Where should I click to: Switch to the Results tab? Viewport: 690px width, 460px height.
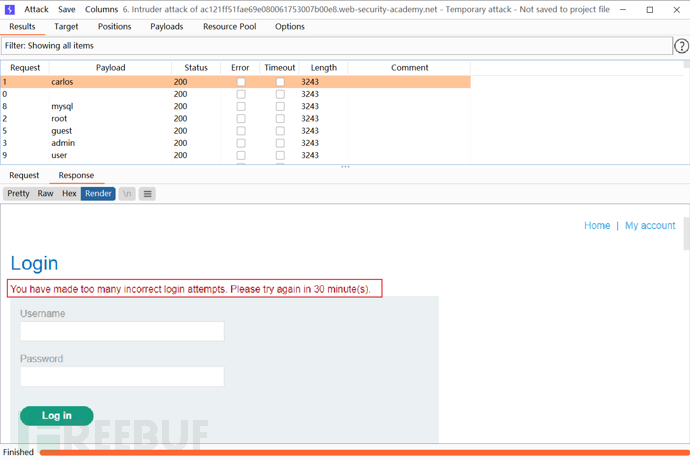click(x=22, y=26)
